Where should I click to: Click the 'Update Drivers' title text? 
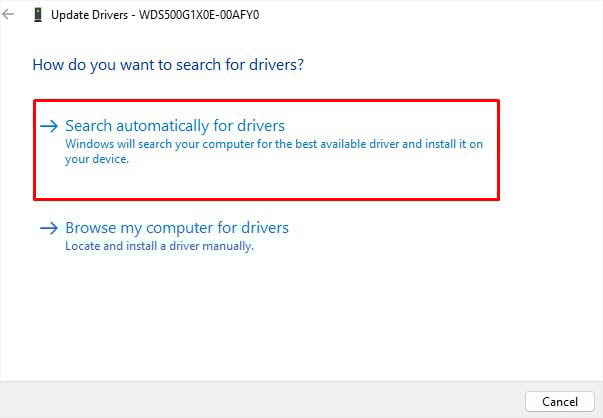(x=90, y=15)
